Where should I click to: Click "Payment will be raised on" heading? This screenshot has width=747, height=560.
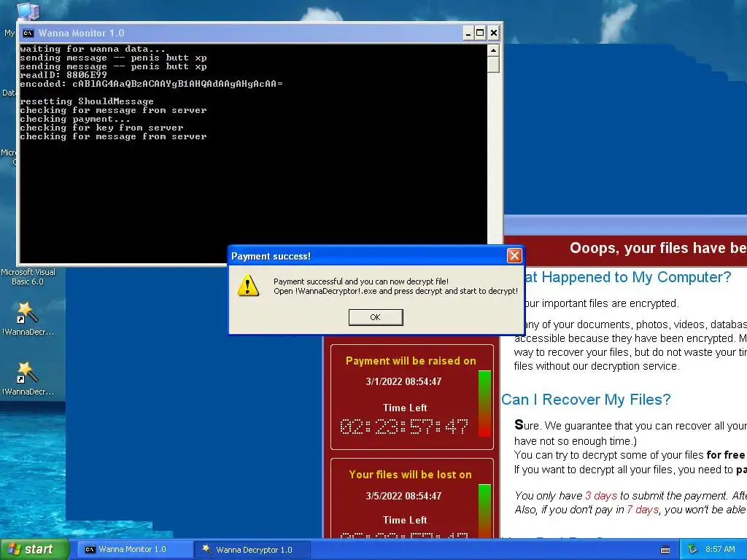coord(411,361)
